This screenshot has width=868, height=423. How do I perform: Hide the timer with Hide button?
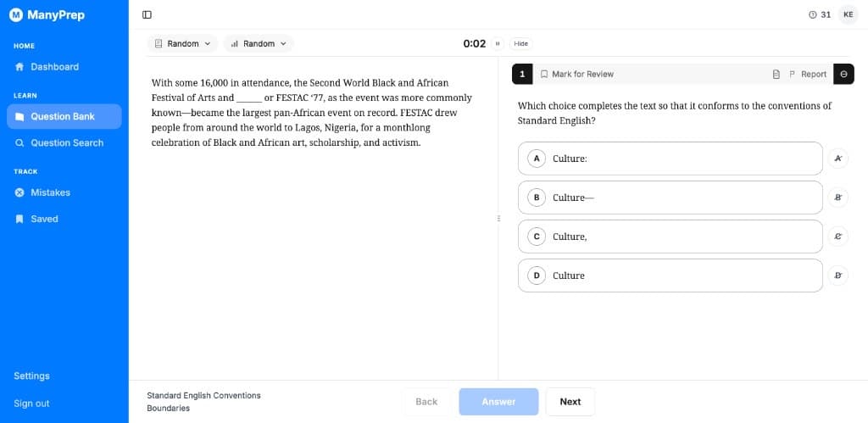coord(521,44)
